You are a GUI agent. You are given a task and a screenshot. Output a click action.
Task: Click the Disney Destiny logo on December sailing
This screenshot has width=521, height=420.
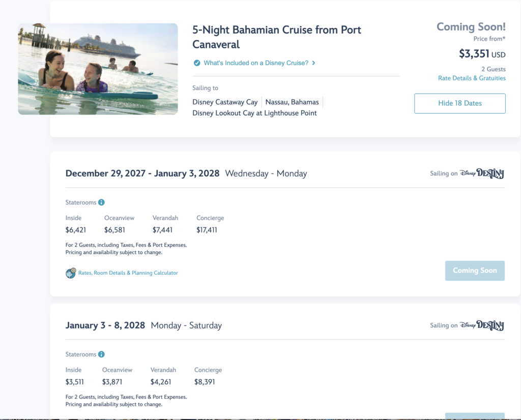click(x=482, y=173)
